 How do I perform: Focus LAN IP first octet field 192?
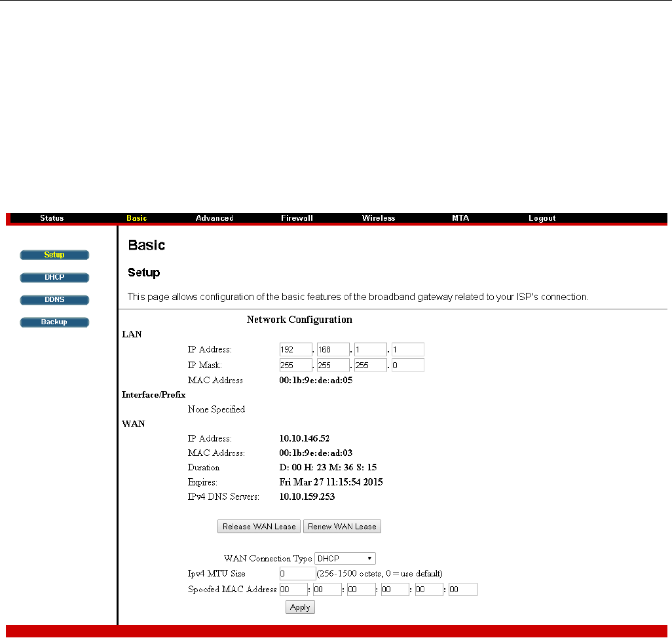pos(295,349)
